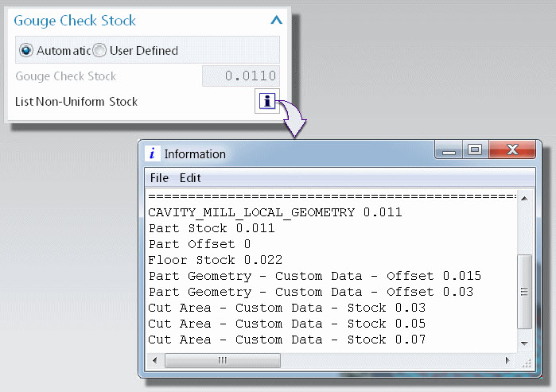Collapse Gouge Check Stock section using chevron

[276, 21]
